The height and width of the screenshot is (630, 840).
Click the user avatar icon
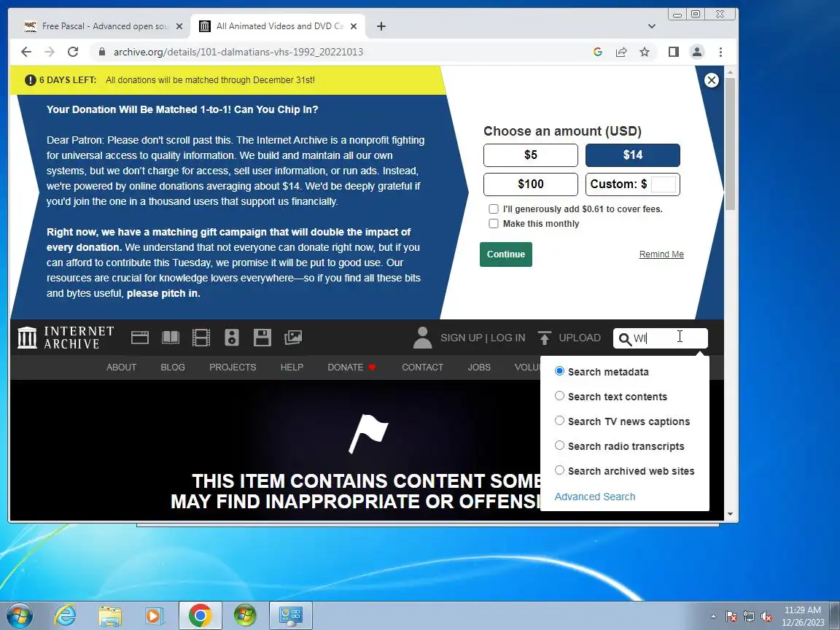coord(423,338)
